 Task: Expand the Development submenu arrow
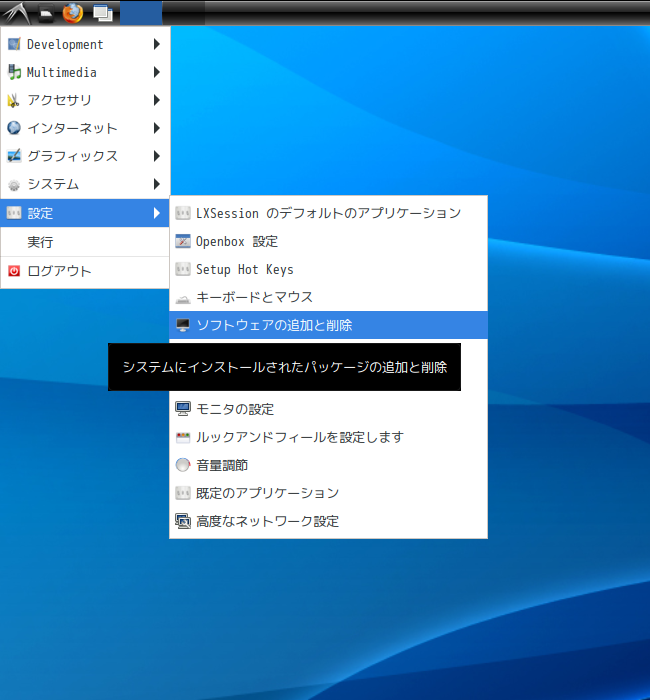point(157,44)
